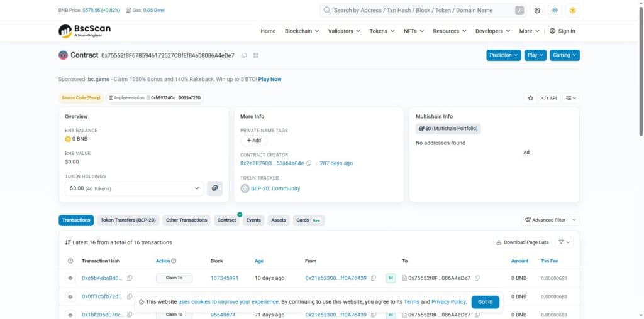The height and width of the screenshot is (319, 644).
Task: Open NFTs menu
Action: (414, 31)
